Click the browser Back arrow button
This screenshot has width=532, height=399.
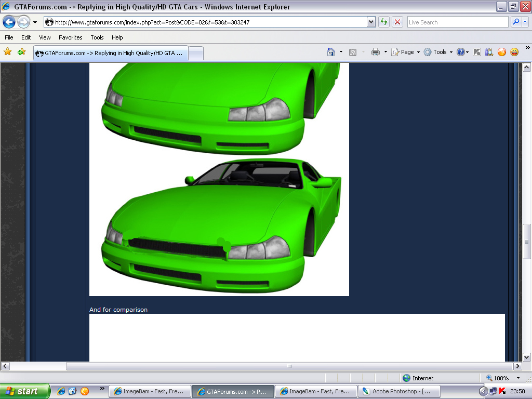[9, 22]
